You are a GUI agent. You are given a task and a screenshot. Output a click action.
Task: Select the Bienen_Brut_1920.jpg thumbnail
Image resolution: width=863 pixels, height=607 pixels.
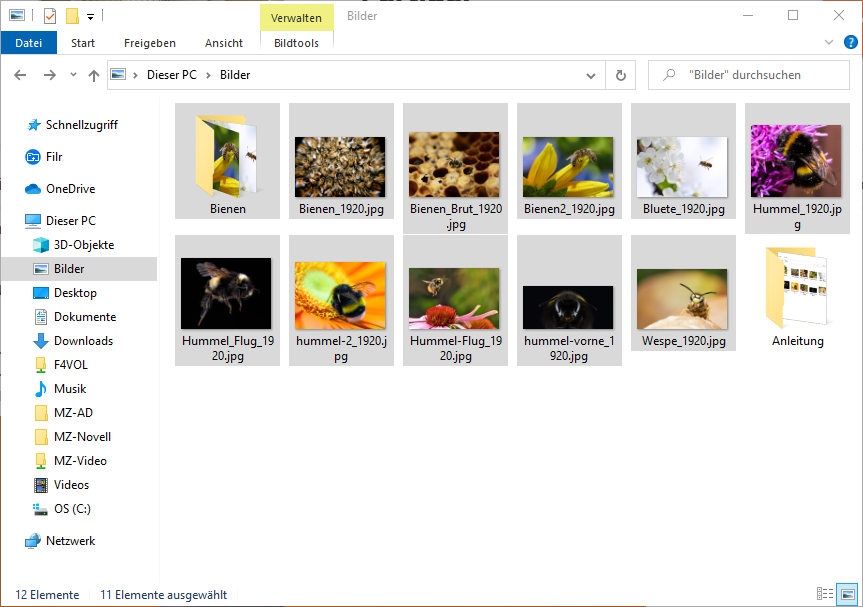455,168
